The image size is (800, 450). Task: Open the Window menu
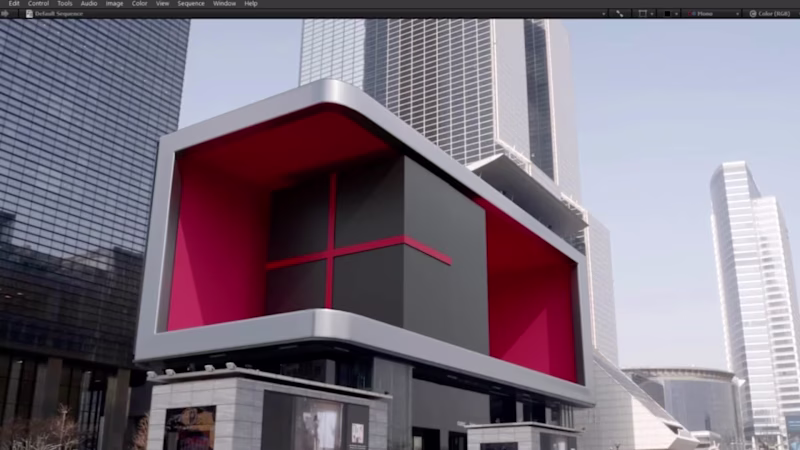[224, 4]
